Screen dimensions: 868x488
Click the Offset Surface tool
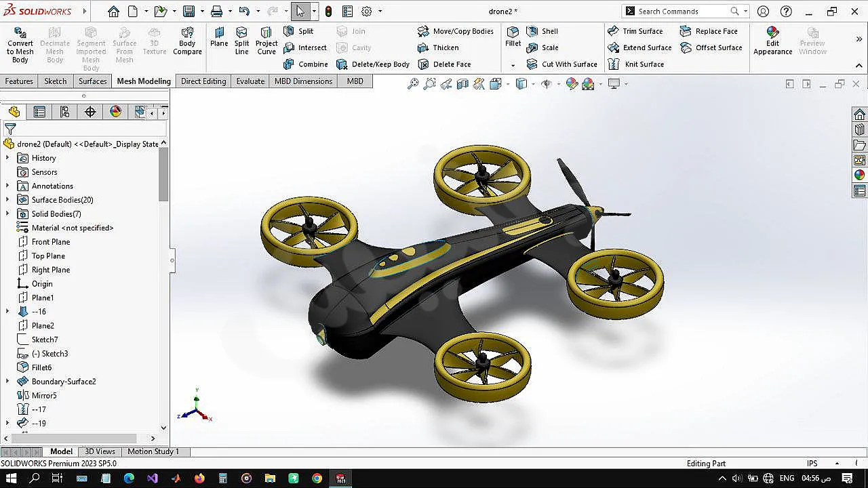pos(711,47)
